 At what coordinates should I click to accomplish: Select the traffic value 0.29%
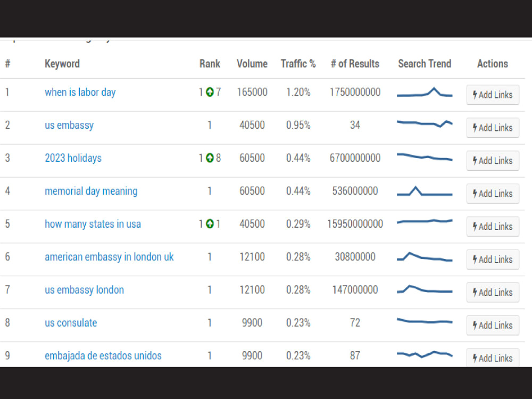(x=298, y=224)
